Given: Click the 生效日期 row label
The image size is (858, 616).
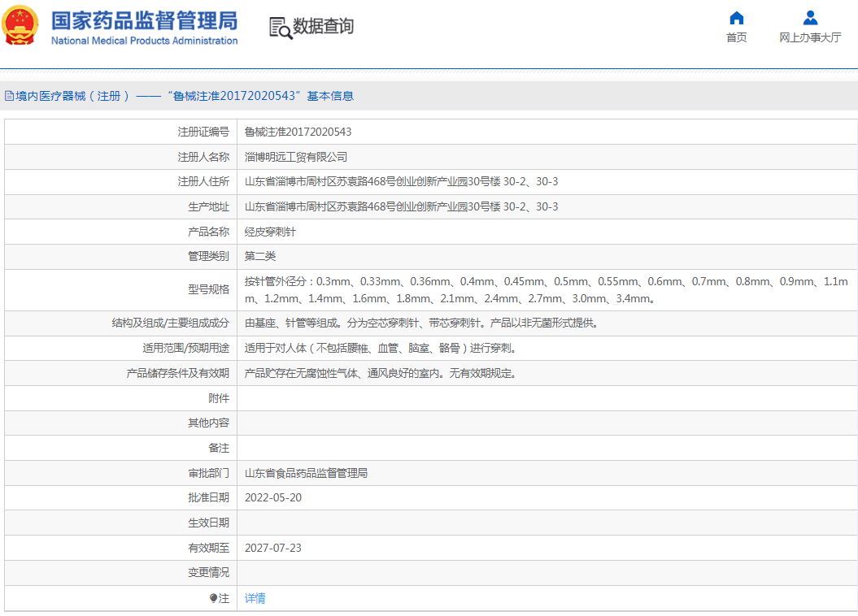Looking at the screenshot, I should coord(208,523).
